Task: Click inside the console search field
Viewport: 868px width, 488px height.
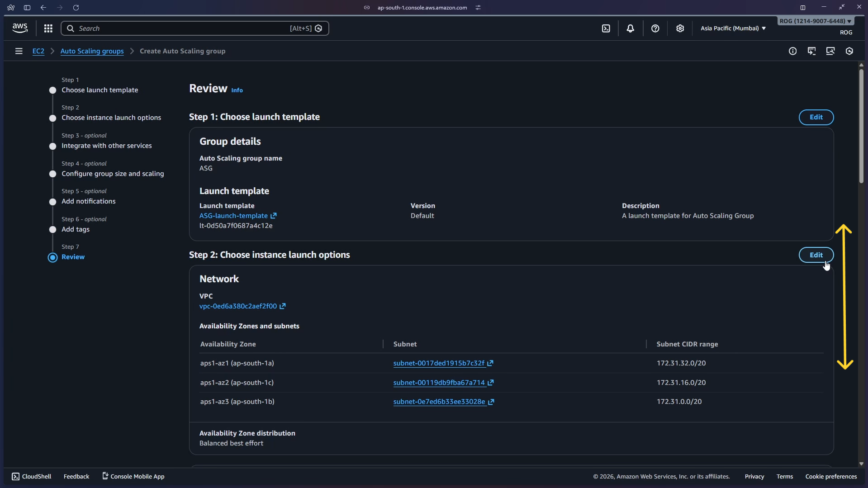Action: pyautogui.click(x=181, y=28)
